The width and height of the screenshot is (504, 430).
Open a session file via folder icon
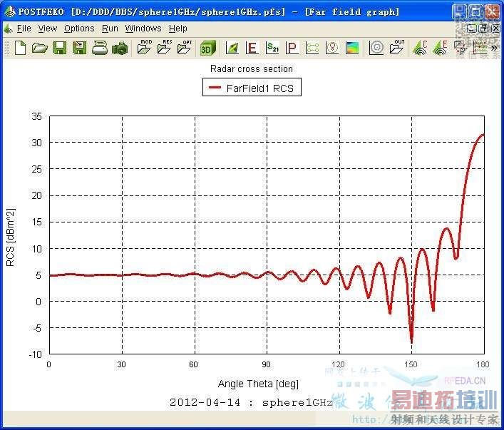tap(40, 48)
